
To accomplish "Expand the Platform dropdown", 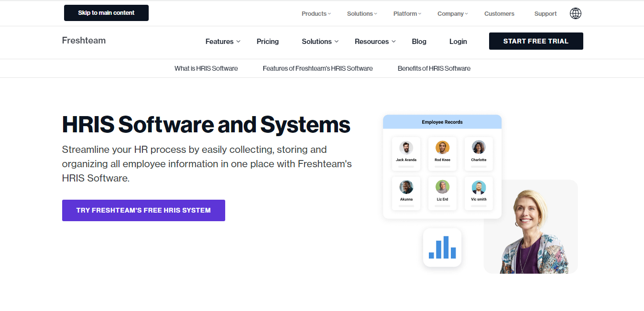I will (x=407, y=14).
